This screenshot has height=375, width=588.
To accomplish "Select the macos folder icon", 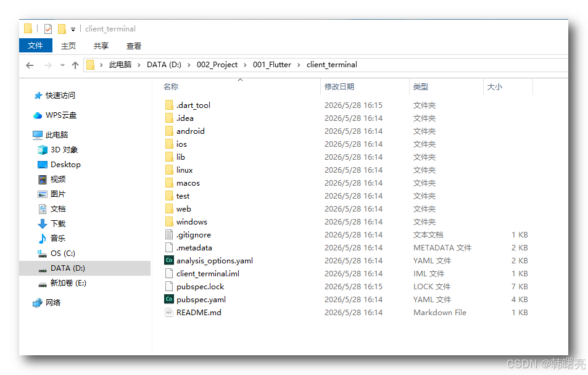I will click(x=169, y=183).
